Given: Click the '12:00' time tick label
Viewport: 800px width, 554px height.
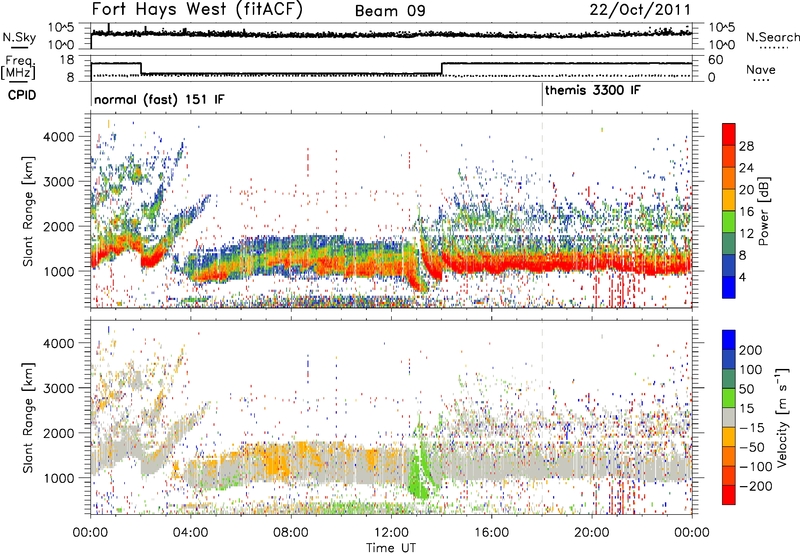Looking at the screenshot, I should click(391, 533).
